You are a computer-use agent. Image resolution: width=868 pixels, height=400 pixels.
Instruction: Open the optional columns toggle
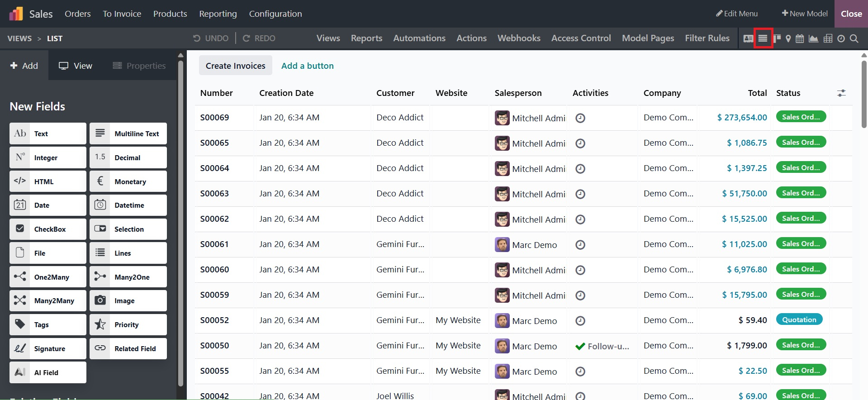point(841,93)
